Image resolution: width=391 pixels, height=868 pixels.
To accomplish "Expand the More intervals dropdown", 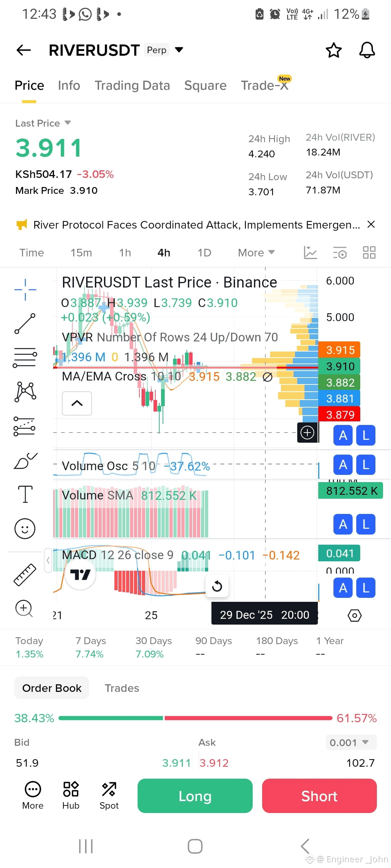I will point(256,252).
